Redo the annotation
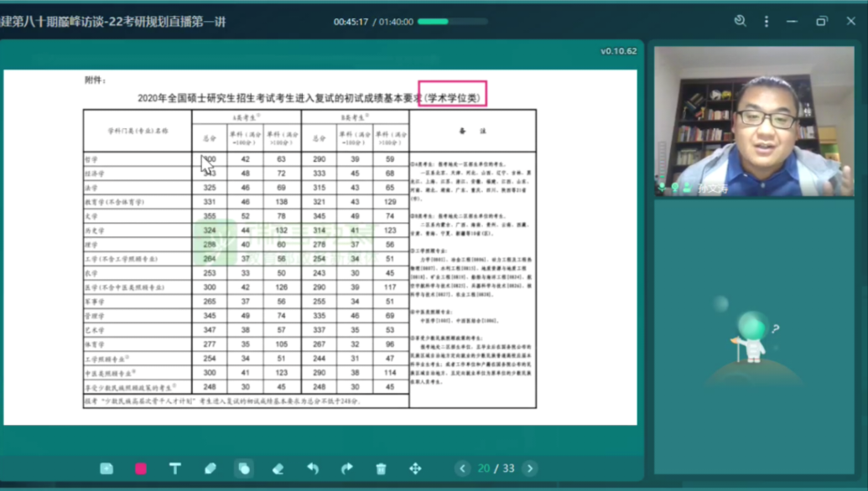The image size is (868, 491). coord(347,468)
